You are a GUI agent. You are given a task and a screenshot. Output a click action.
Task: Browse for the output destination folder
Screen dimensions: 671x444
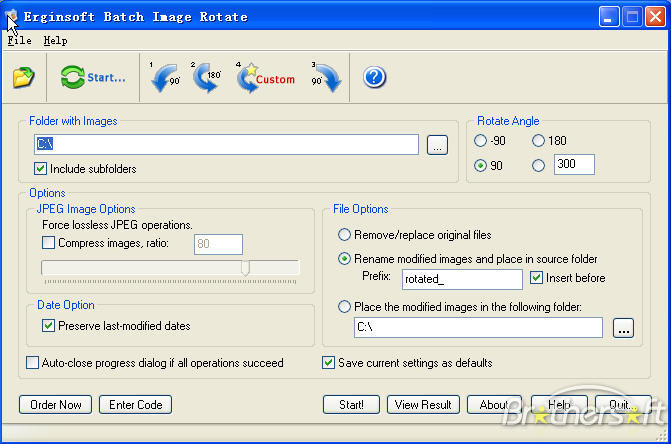[x=623, y=328]
